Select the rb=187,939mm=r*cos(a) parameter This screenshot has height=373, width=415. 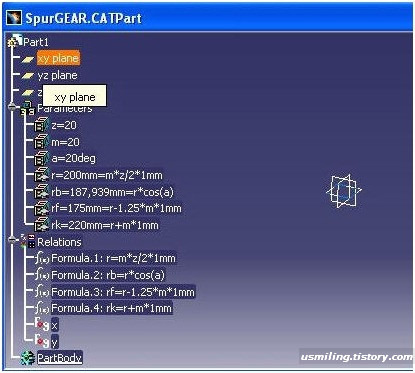[112, 192]
